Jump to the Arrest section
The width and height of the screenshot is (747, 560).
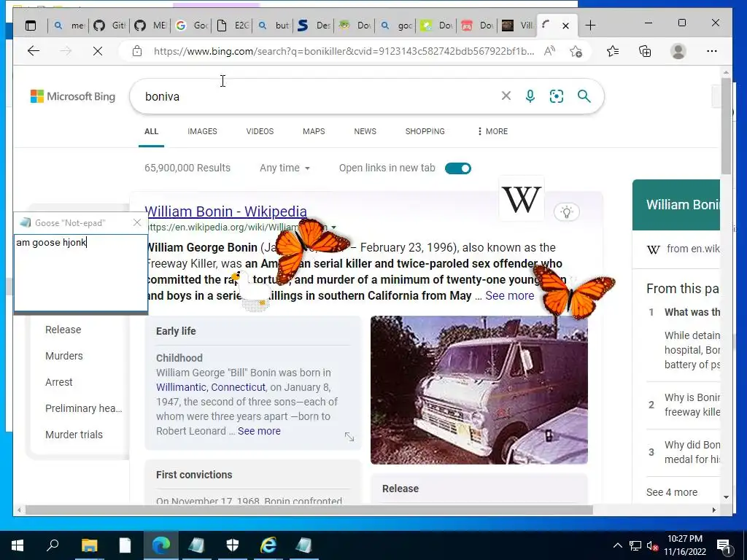tap(58, 382)
